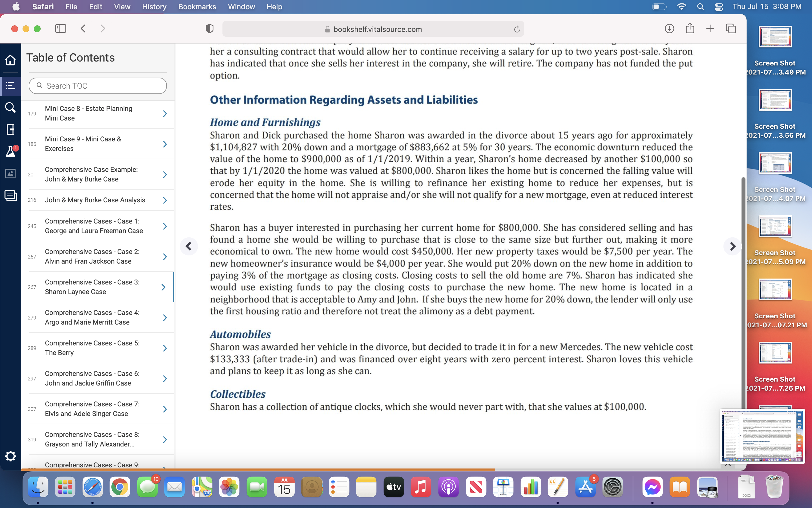Image resolution: width=812 pixels, height=508 pixels.
Task: Select the Screen Shot 5.09 PM desktop file
Action: click(x=775, y=240)
